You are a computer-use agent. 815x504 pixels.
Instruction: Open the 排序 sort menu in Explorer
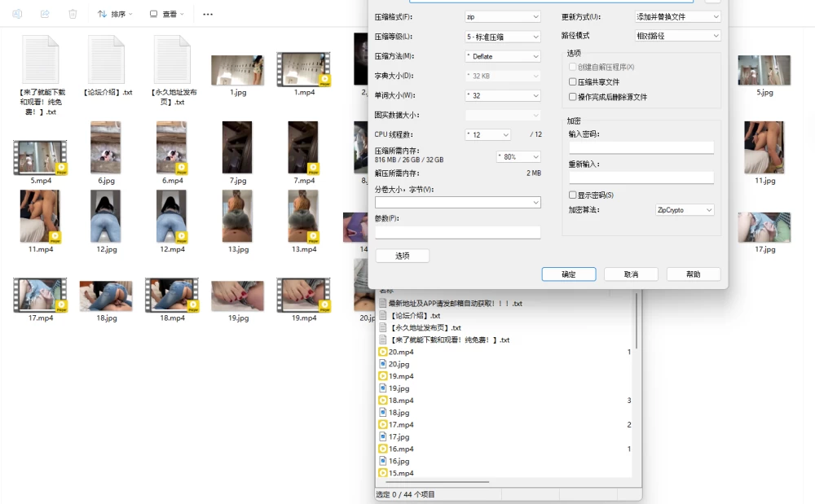coord(115,14)
